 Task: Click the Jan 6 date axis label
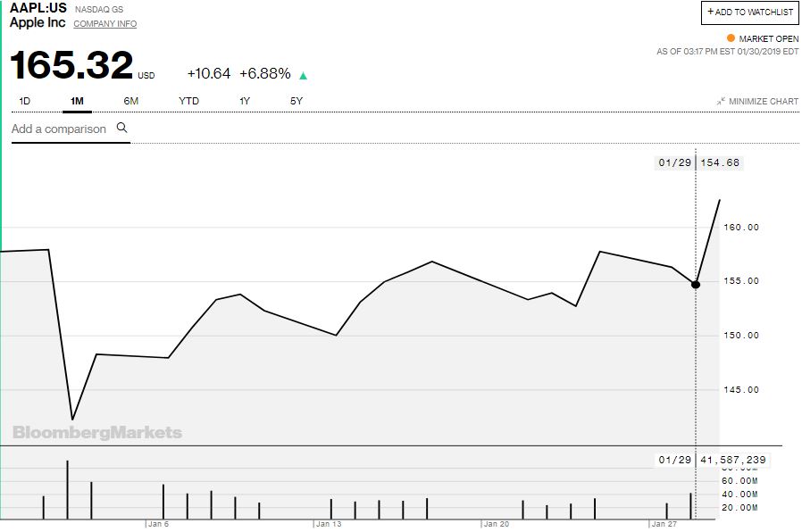tap(158, 524)
